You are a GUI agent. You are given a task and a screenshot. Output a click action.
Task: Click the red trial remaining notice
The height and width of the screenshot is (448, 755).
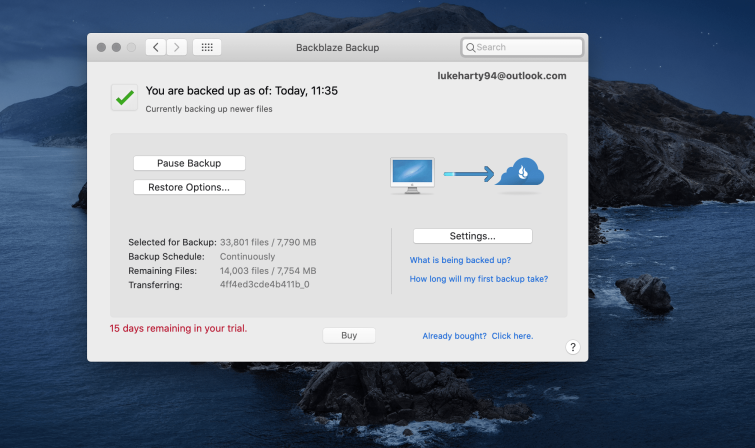tap(178, 329)
